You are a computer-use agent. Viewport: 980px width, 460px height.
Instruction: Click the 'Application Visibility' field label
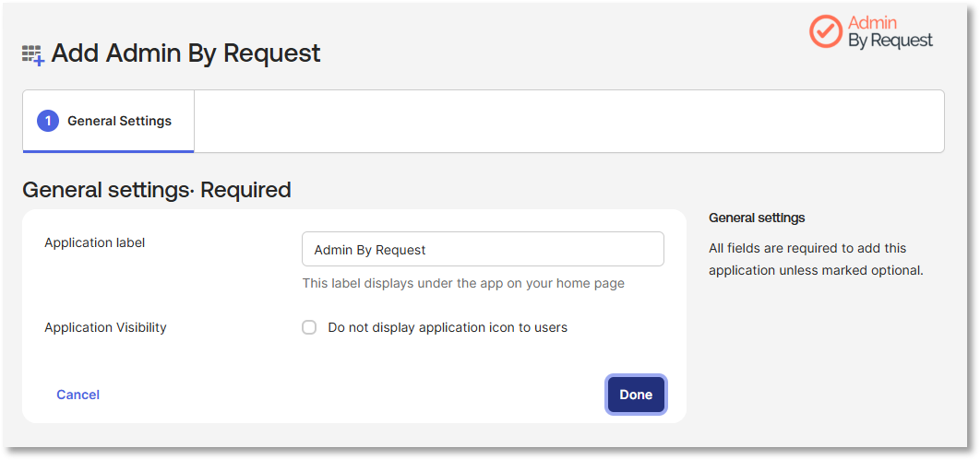click(105, 327)
